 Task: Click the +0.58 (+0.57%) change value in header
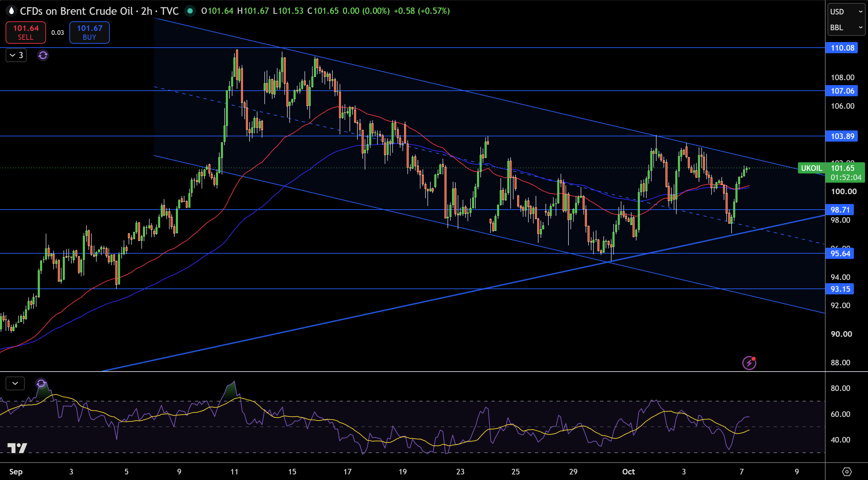pos(422,11)
